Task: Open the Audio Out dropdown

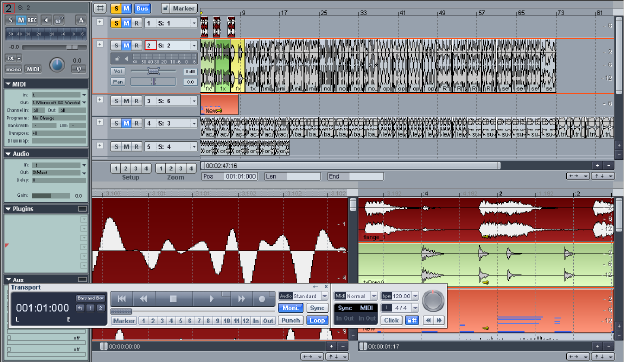Action: click(84, 173)
